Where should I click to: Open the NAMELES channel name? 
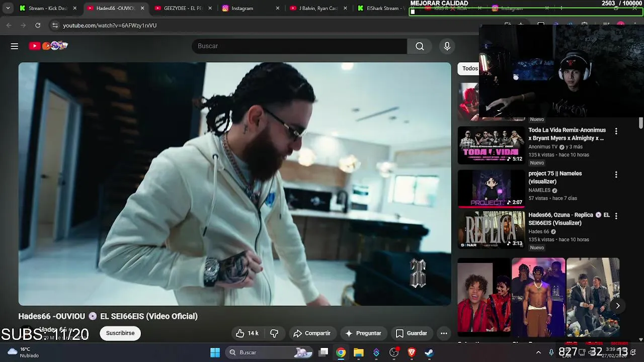click(x=539, y=191)
